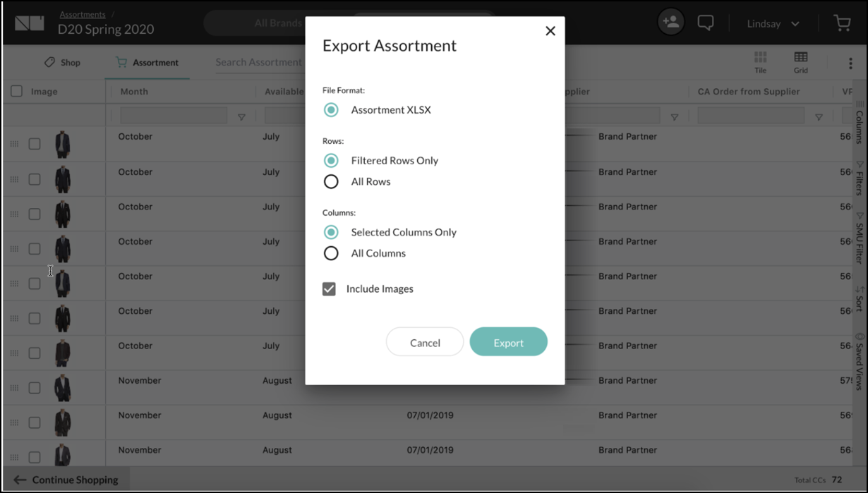Click the add user icon in header
The width and height of the screenshot is (868, 493).
671,23
